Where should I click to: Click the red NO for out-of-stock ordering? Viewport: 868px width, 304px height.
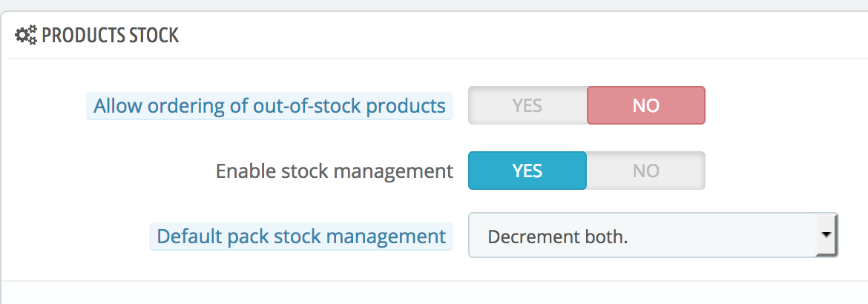point(645,106)
